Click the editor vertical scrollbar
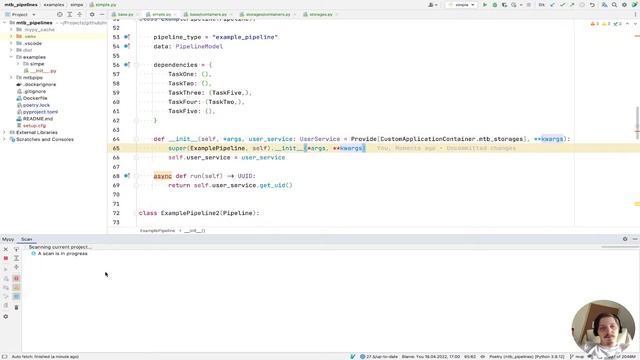Viewport: 640px width, 360px height. [x=637, y=122]
